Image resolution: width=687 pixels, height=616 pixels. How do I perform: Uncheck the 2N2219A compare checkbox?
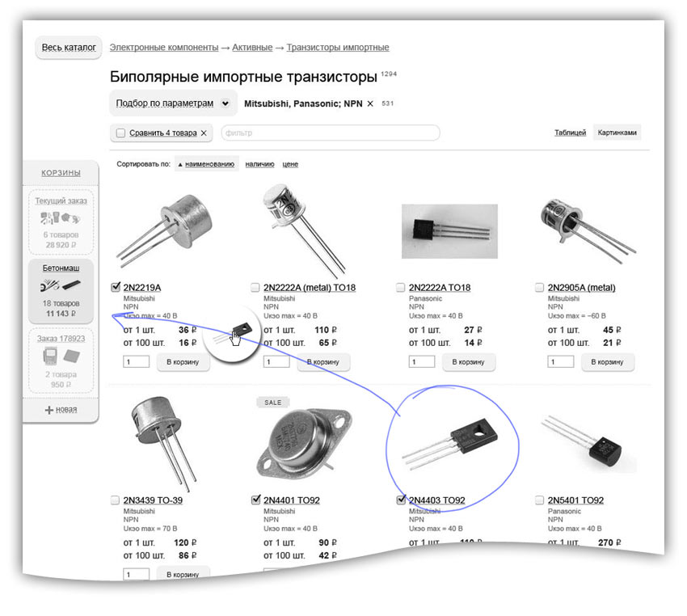115,287
